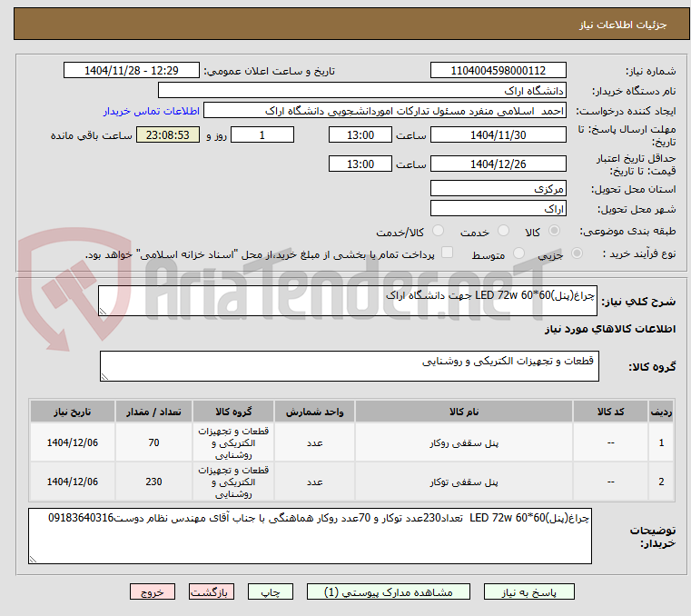Image resolution: width=691 pixels, height=616 pixels.
Task: Click the نام کالا column header
Action: (x=464, y=412)
